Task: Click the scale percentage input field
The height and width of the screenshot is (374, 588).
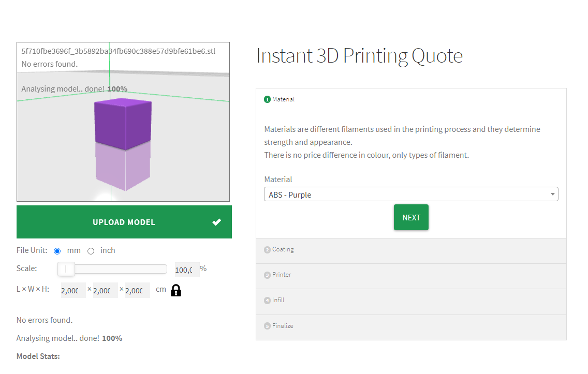Action: (187, 270)
